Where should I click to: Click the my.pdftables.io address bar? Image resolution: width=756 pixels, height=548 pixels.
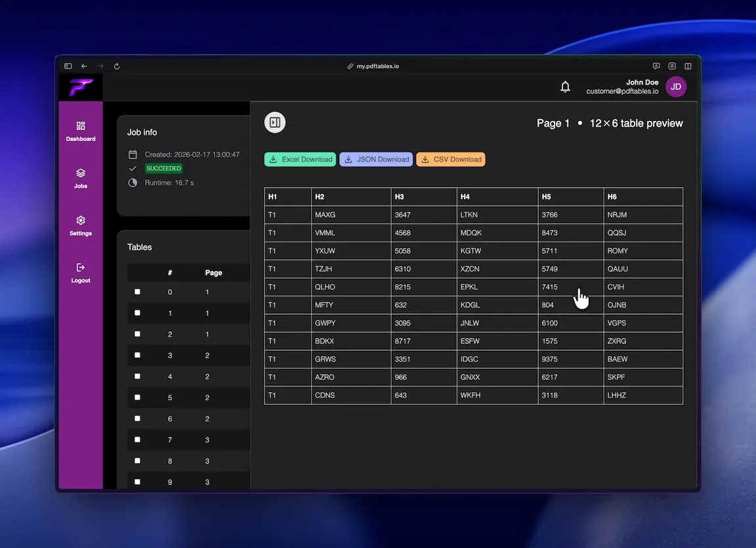[x=373, y=66]
